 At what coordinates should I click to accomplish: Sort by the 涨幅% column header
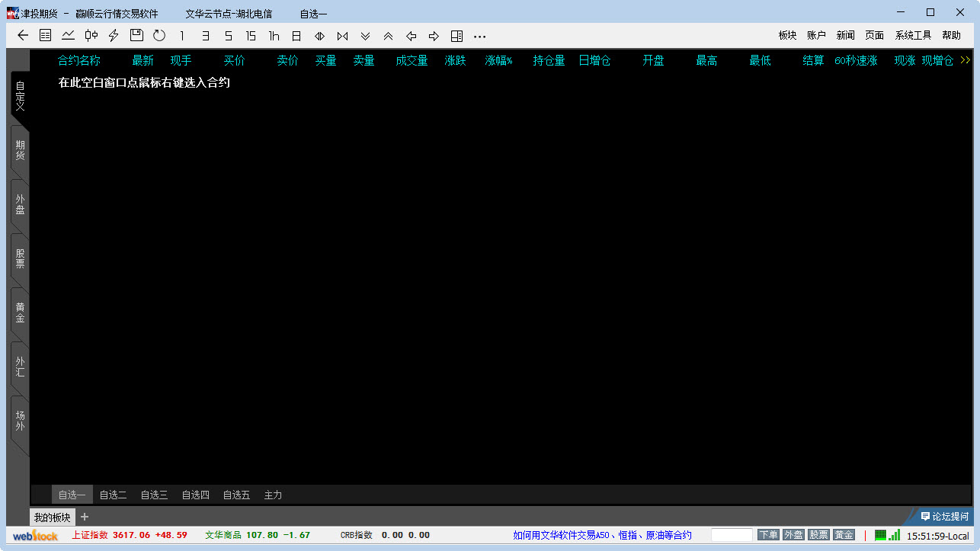pyautogui.click(x=499, y=60)
